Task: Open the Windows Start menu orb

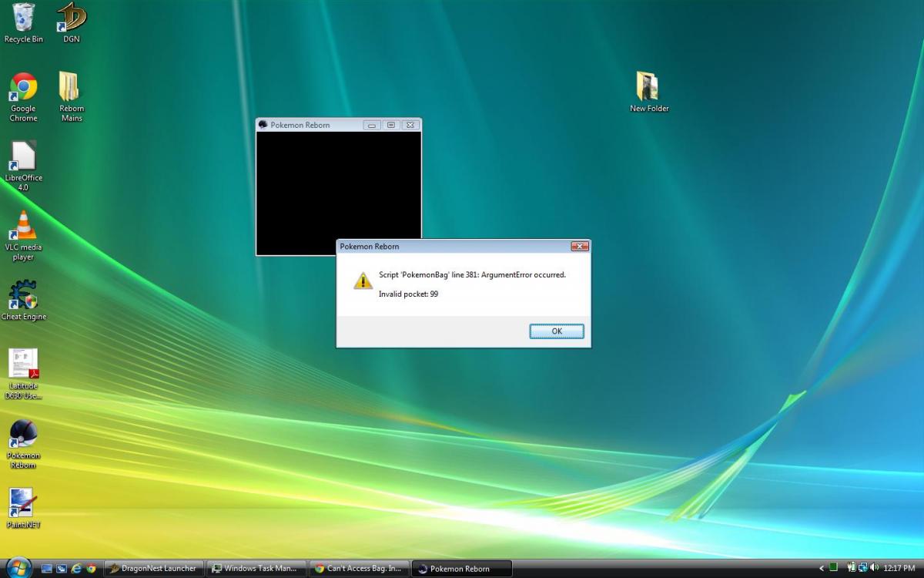Action: click(18, 568)
